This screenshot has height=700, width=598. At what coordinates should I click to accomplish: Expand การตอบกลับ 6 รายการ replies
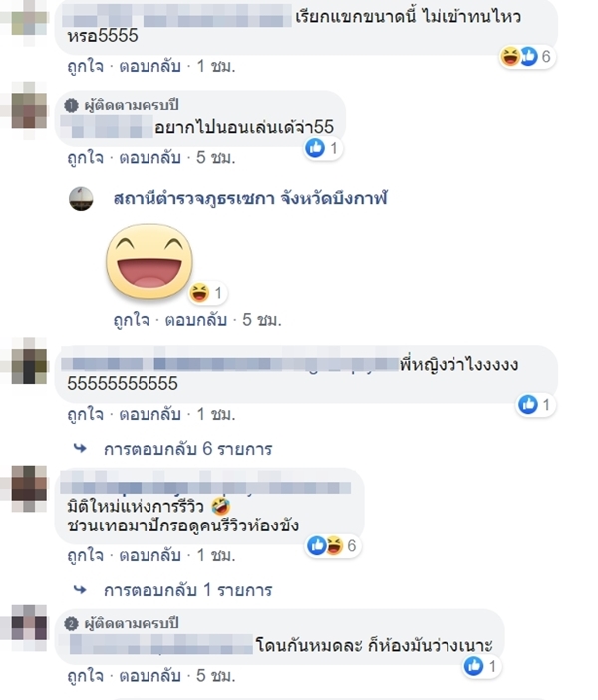coord(188,449)
